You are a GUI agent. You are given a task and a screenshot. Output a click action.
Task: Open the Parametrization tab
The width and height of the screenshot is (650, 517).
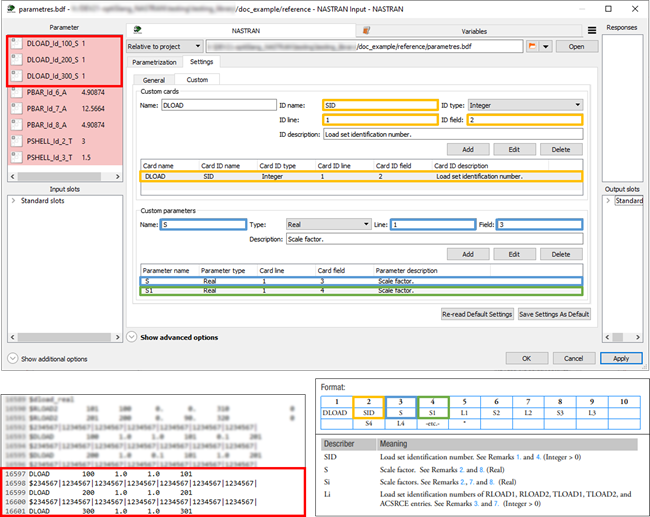coord(154,62)
